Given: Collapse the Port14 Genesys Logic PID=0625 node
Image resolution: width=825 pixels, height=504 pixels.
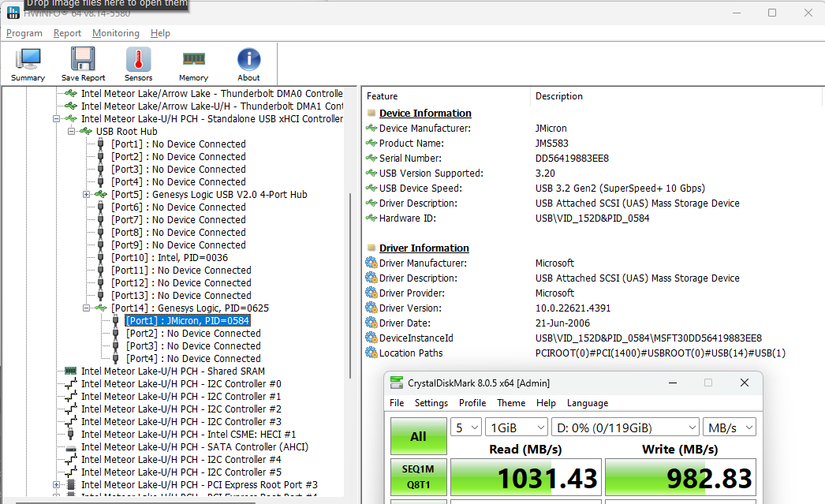Looking at the screenshot, I should pyautogui.click(x=86, y=308).
